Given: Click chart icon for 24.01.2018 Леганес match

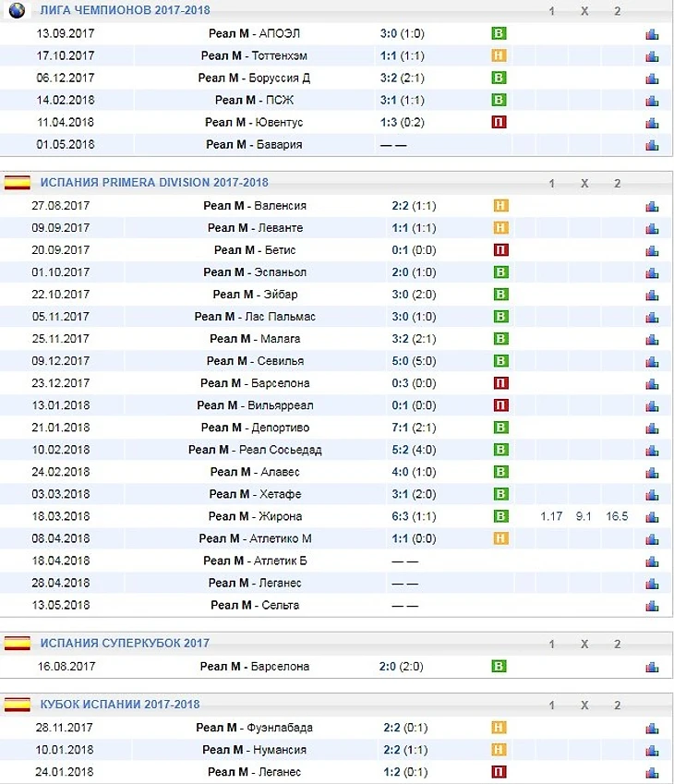Looking at the screenshot, I should pos(652,772).
